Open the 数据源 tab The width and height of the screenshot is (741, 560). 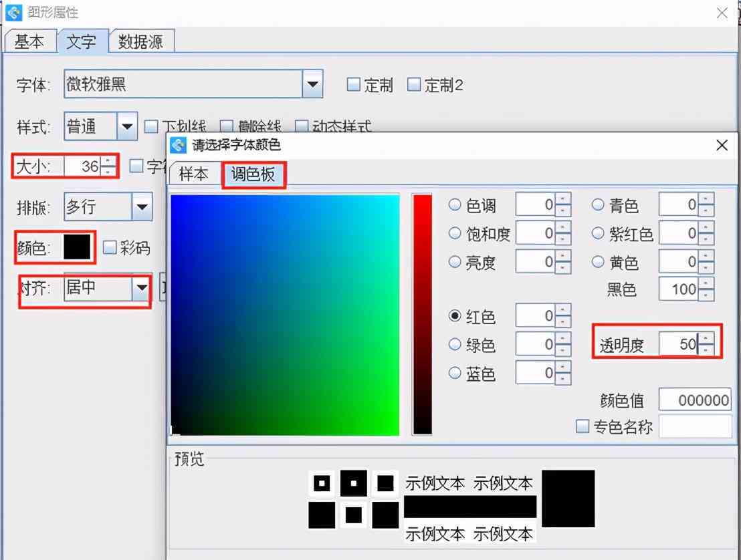(x=141, y=41)
